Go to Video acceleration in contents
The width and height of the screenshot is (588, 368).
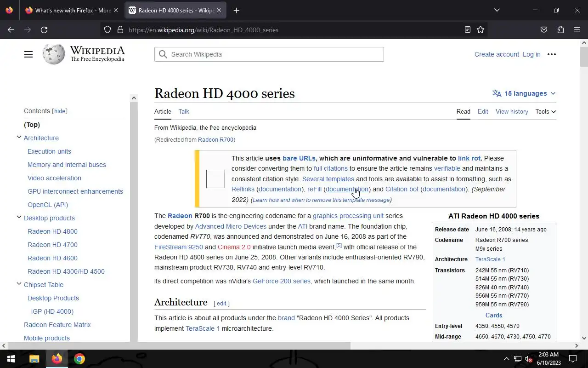[54, 178]
